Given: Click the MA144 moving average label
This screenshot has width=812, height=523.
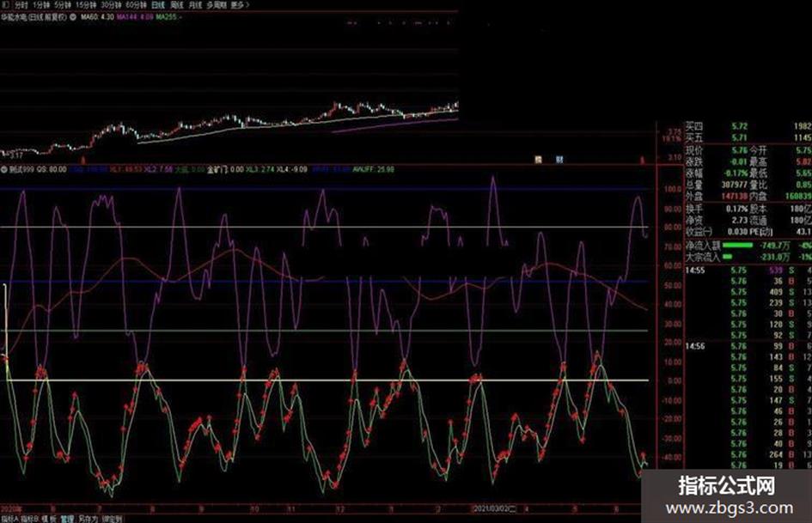Looking at the screenshot, I should pos(135,17).
